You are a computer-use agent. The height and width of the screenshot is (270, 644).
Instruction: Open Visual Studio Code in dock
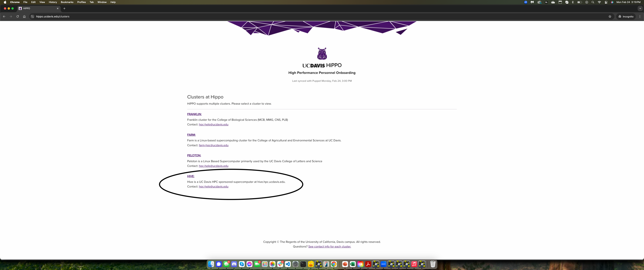[x=288, y=264]
